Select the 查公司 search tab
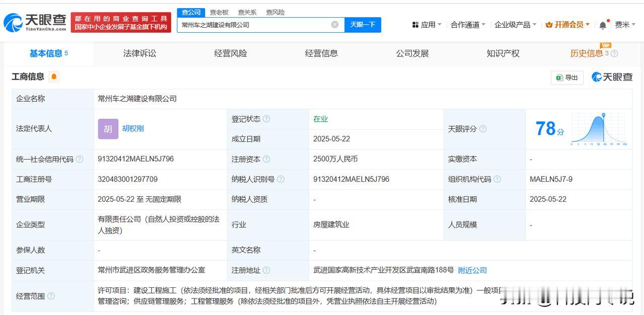644x315 pixels. (x=191, y=12)
